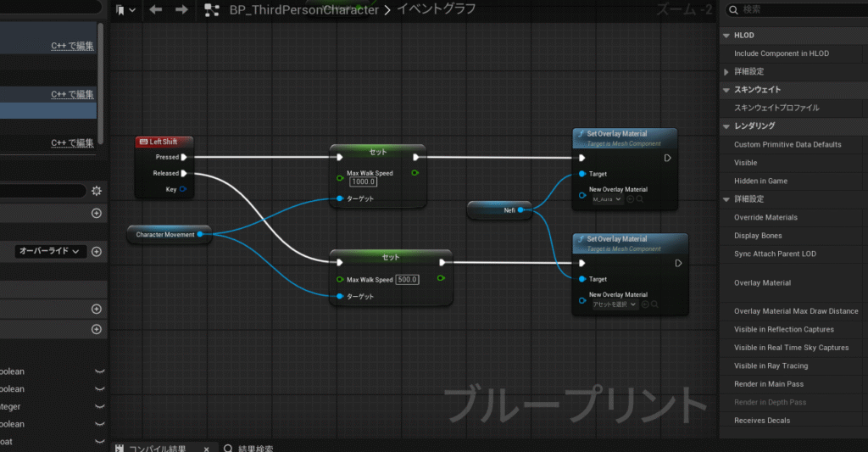
Task: Expand 詳細設定 under HLOD
Action: (726, 71)
